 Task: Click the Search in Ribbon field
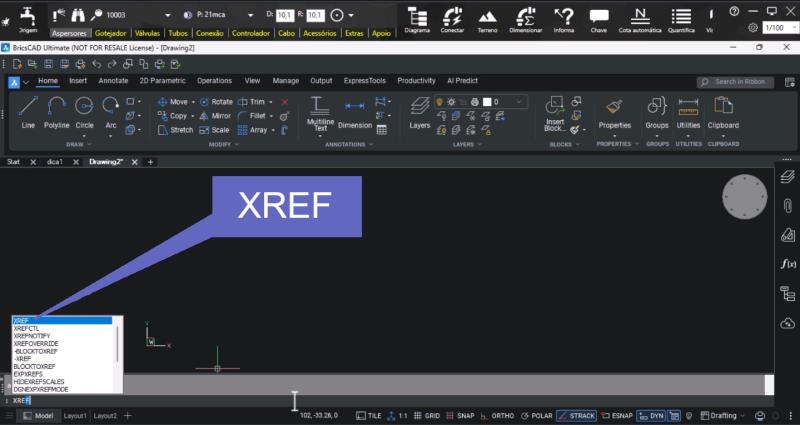click(x=734, y=81)
